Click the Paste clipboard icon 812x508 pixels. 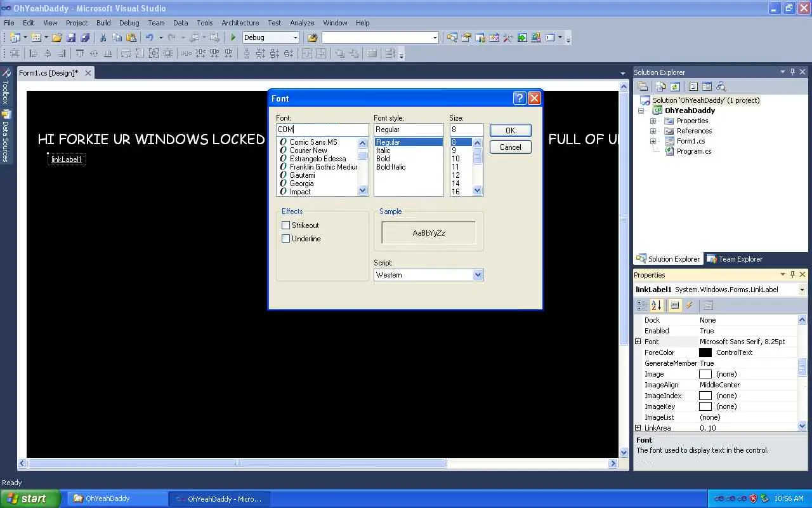coord(131,38)
